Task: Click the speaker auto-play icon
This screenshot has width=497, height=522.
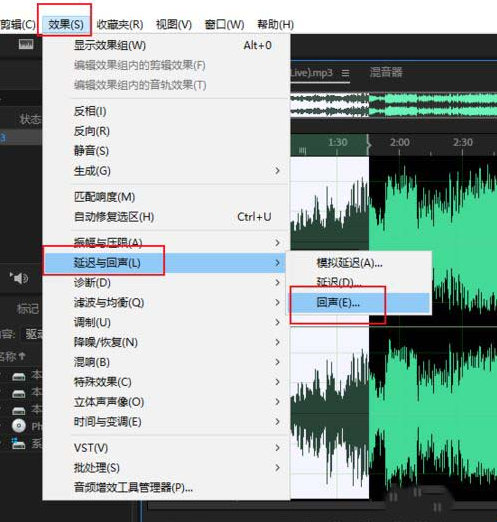Action: [19, 278]
